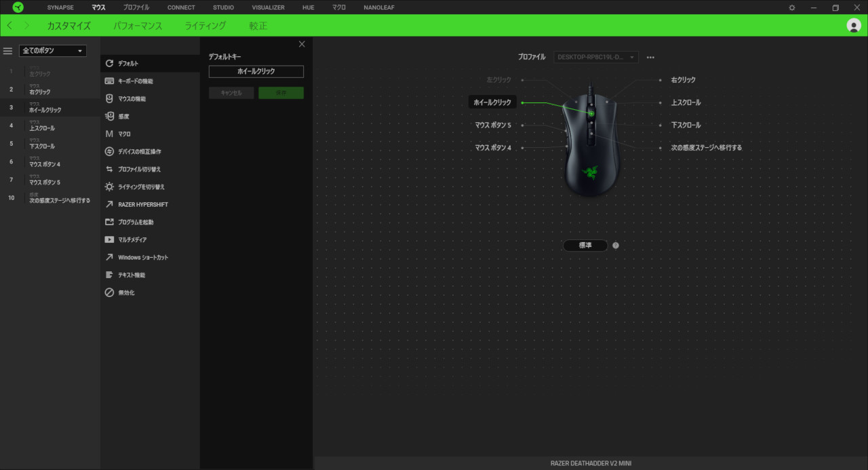
Task: Select button 7 マウス ボタン 5 in list
Action: coord(50,180)
